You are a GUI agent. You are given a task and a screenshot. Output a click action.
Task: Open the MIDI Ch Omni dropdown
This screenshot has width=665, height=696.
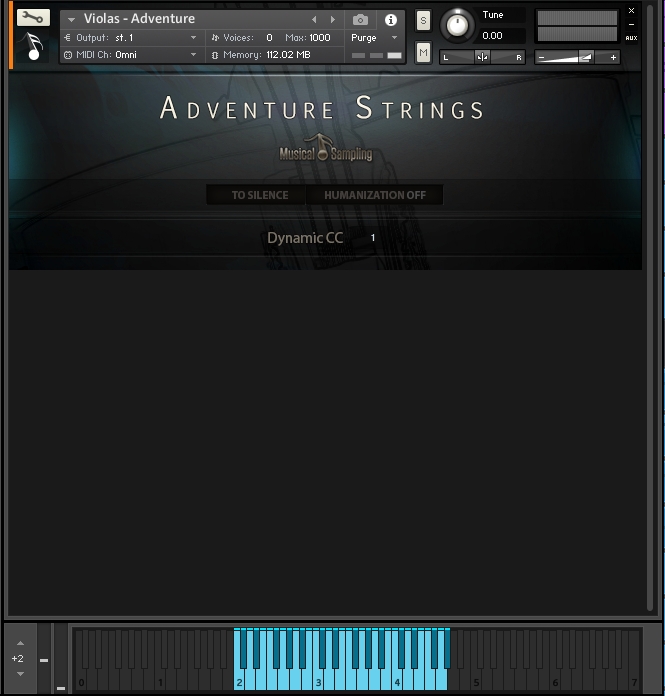click(x=131, y=55)
